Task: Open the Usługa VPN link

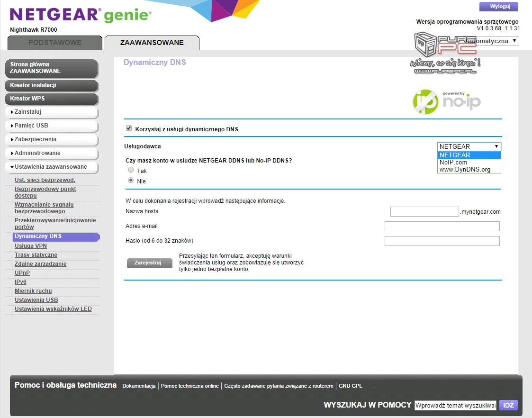Action: pos(30,246)
